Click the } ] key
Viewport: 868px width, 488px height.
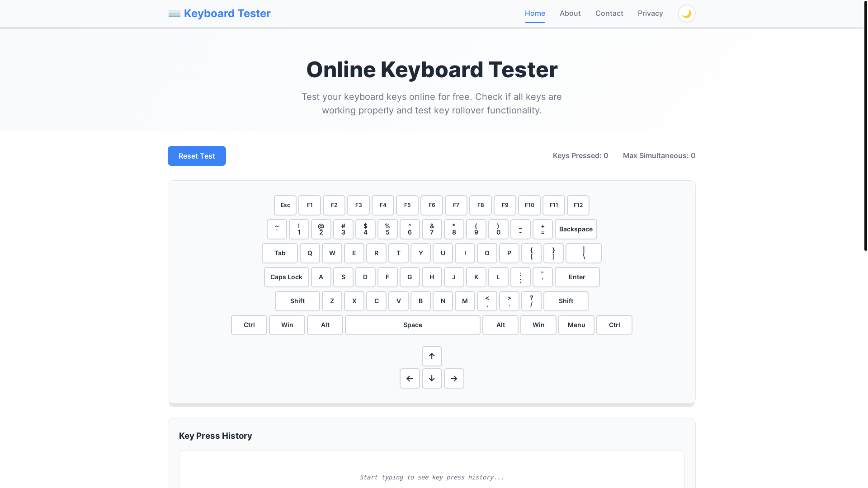coord(553,253)
